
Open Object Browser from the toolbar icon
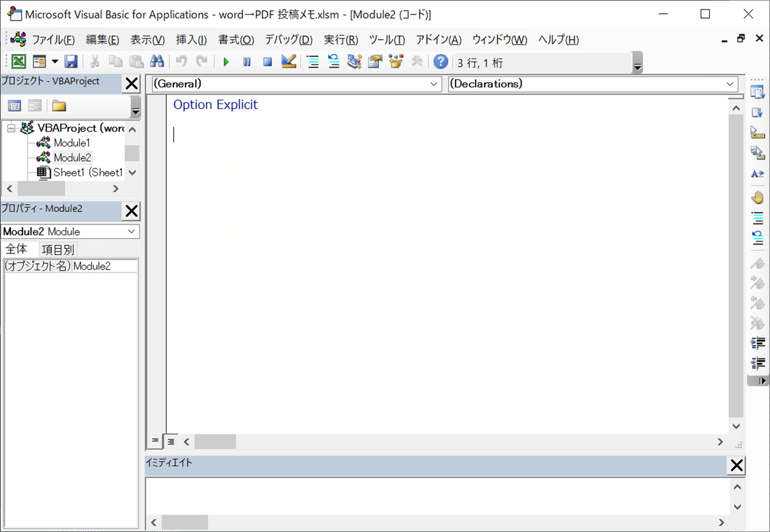[x=396, y=62]
